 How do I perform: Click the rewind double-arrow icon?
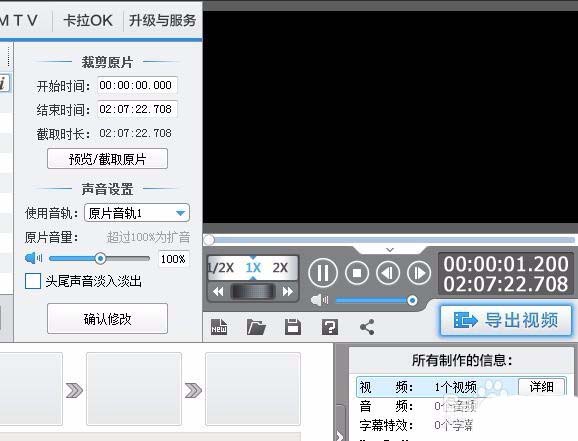coord(218,292)
